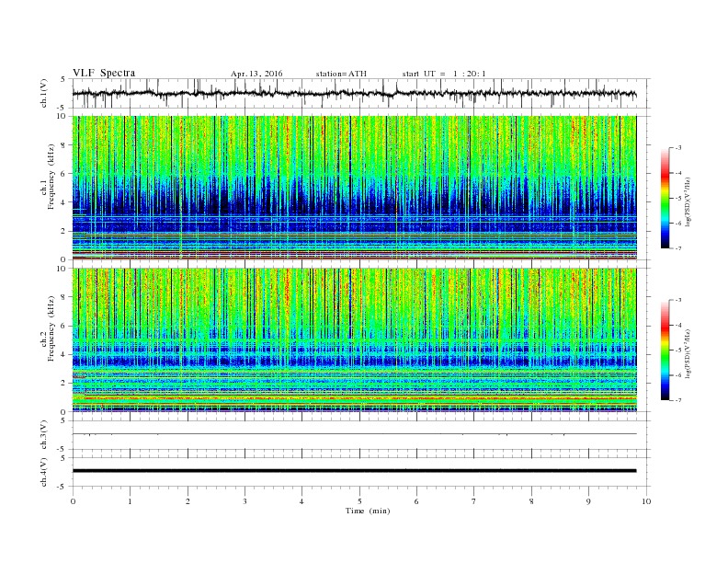
Task: Click the ch.2 spectrogram color bar
Action: pyautogui.click(x=665, y=350)
